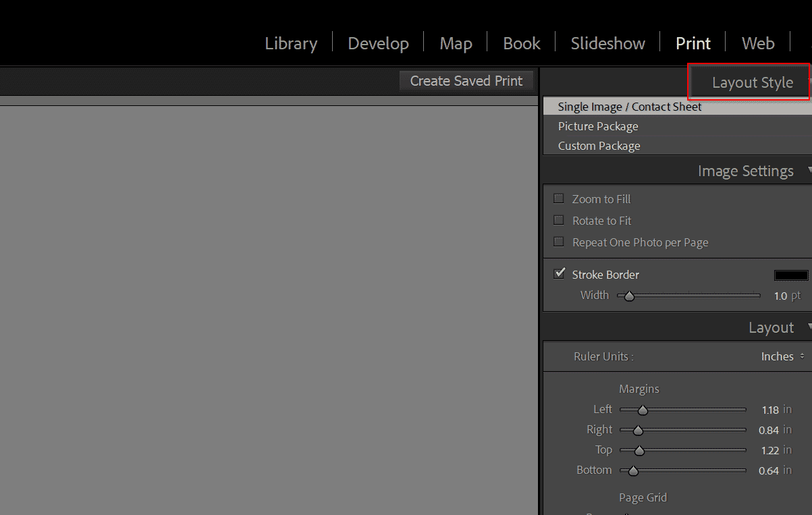The image size is (812, 515).
Task: Select the Slideshow module
Action: click(x=607, y=43)
